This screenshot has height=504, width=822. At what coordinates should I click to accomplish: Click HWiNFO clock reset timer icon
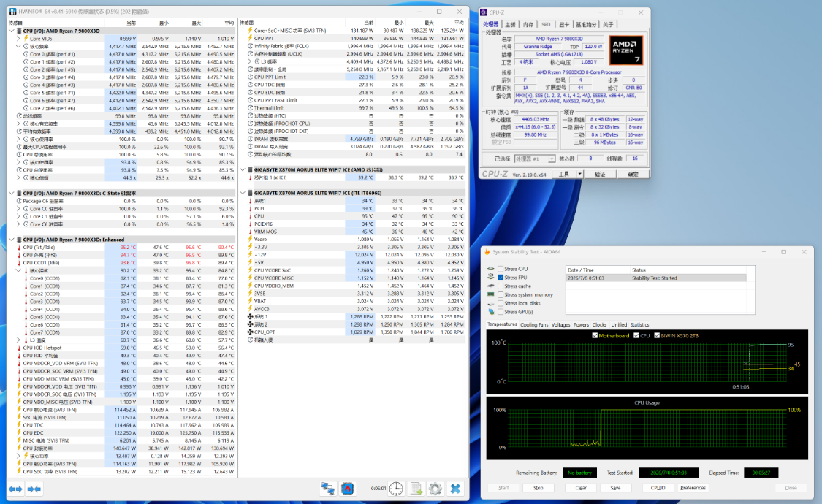pyautogui.click(x=396, y=488)
